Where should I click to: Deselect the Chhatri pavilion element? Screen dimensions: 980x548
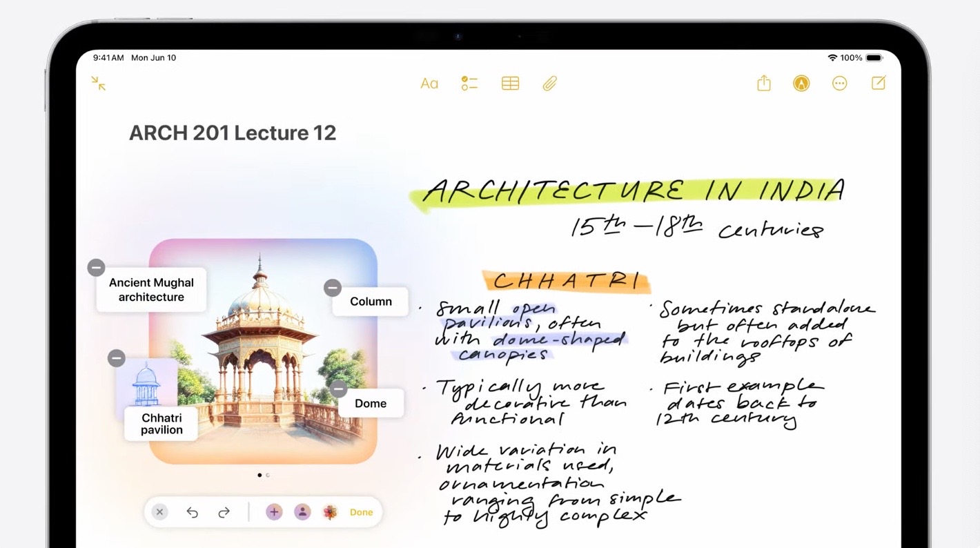[116, 358]
